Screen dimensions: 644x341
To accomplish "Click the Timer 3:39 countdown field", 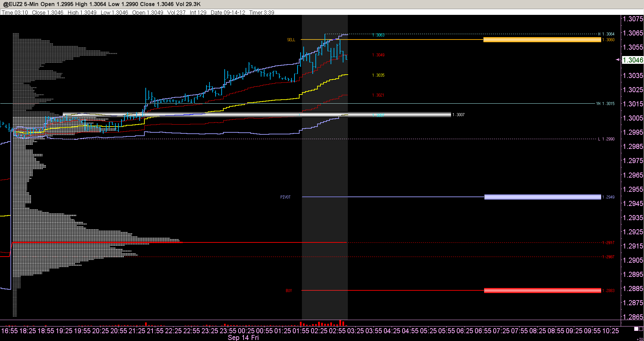I will [262, 12].
